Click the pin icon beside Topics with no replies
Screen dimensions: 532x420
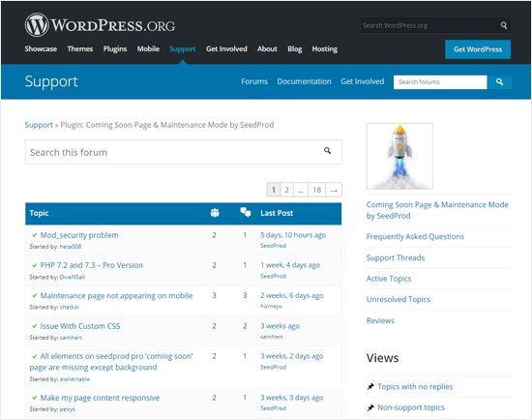tap(370, 386)
